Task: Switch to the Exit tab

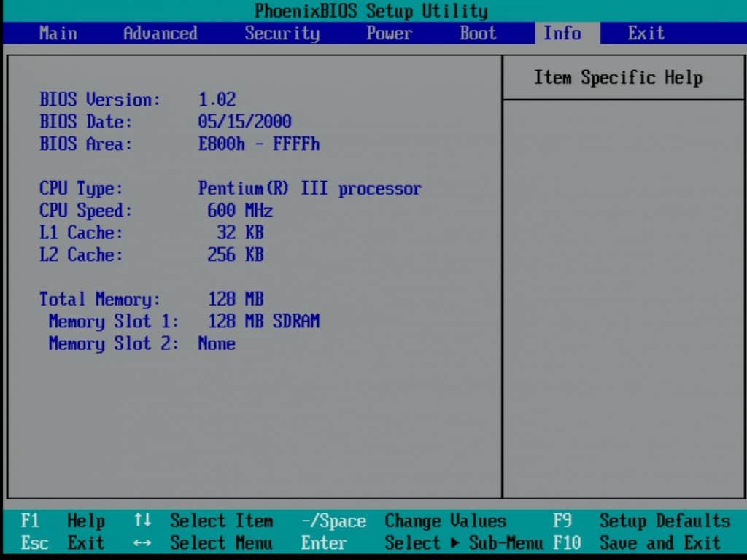Action: pos(646,34)
